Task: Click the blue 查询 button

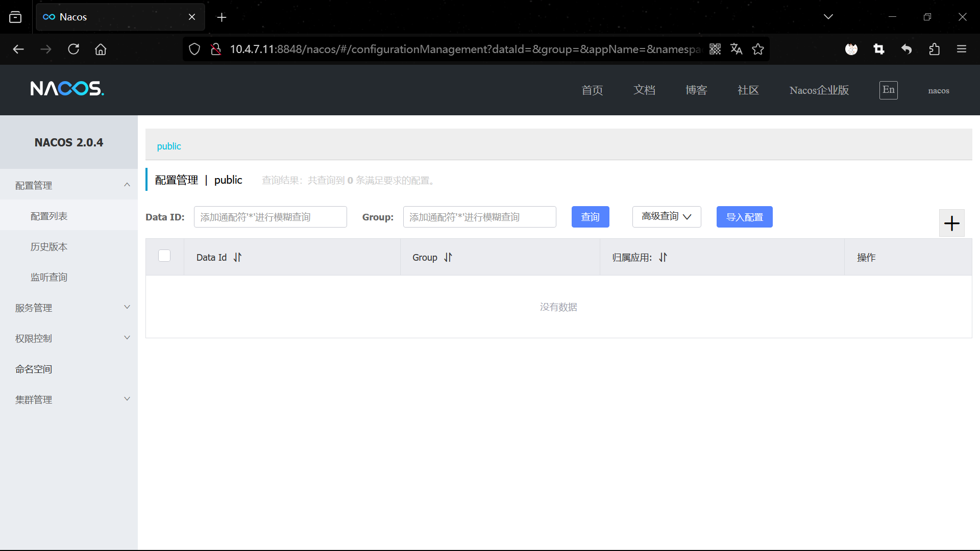Action: coord(590,217)
